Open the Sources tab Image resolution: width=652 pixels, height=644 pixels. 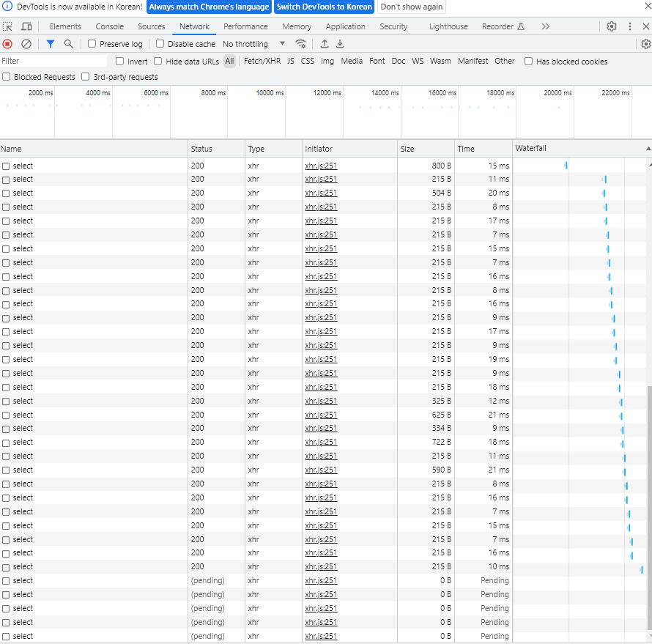pyautogui.click(x=152, y=26)
